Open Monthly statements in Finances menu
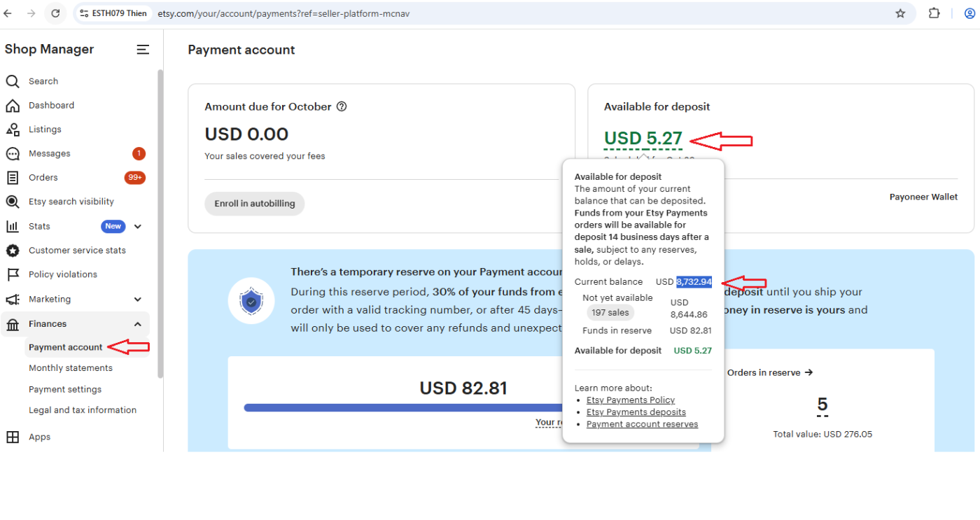Screen dimensions: 980x520 point(70,368)
